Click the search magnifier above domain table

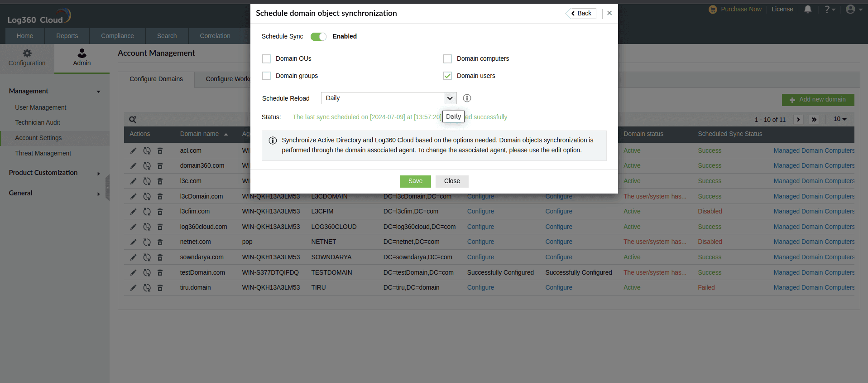(133, 120)
